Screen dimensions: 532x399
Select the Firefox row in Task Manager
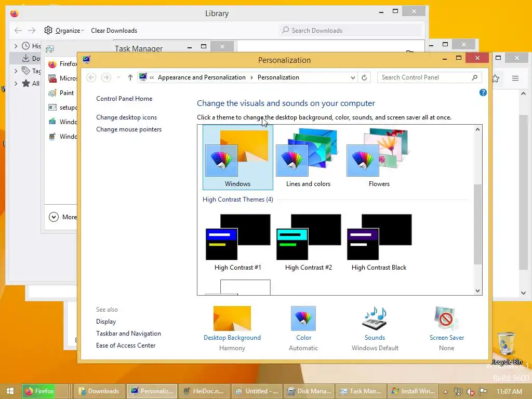point(62,64)
